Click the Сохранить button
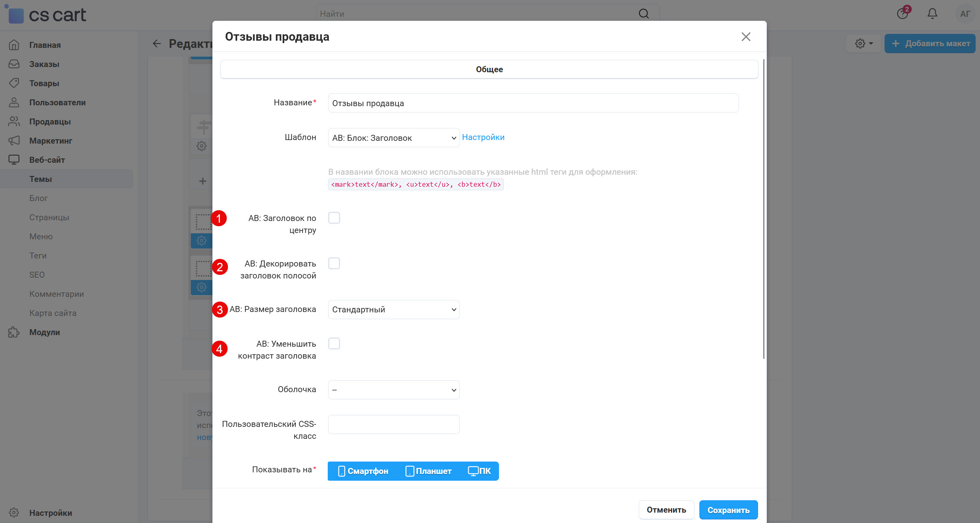This screenshot has width=980, height=523. [728, 509]
